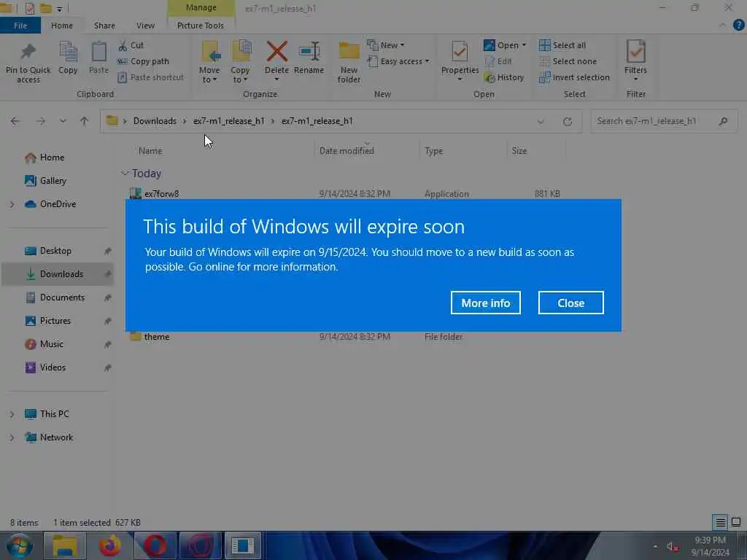Go up one folder level

(x=85, y=122)
